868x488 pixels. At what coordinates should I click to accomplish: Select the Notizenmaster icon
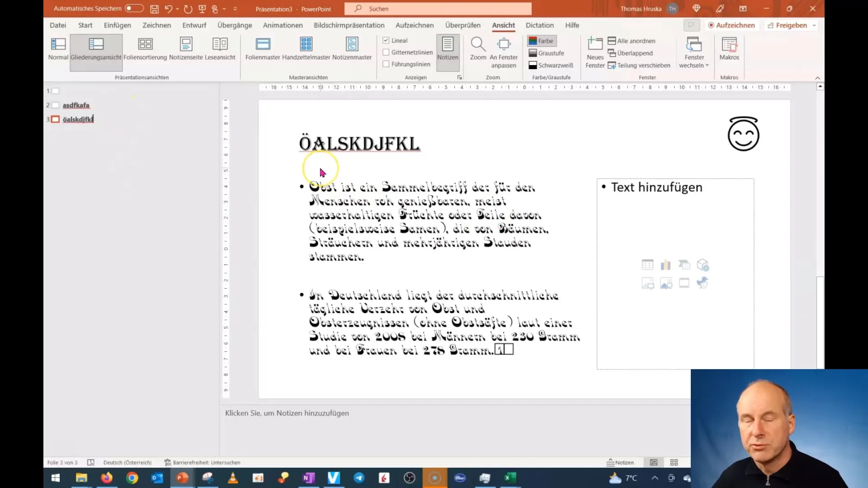pos(352,47)
